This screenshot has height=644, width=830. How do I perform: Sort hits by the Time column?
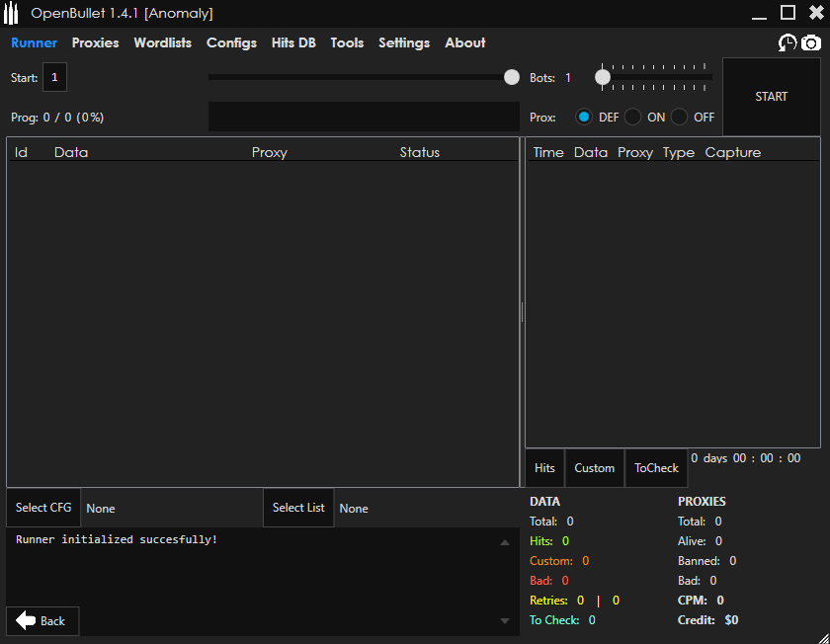(548, 152)
